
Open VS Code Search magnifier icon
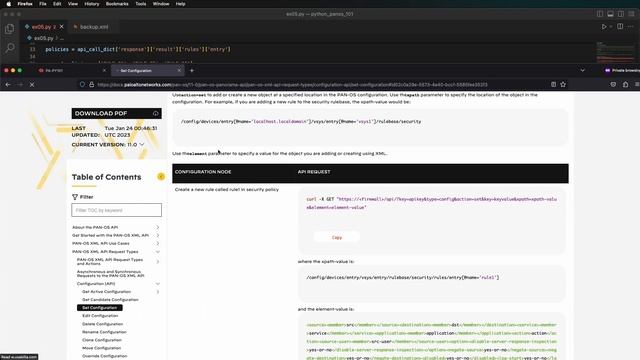9,48
